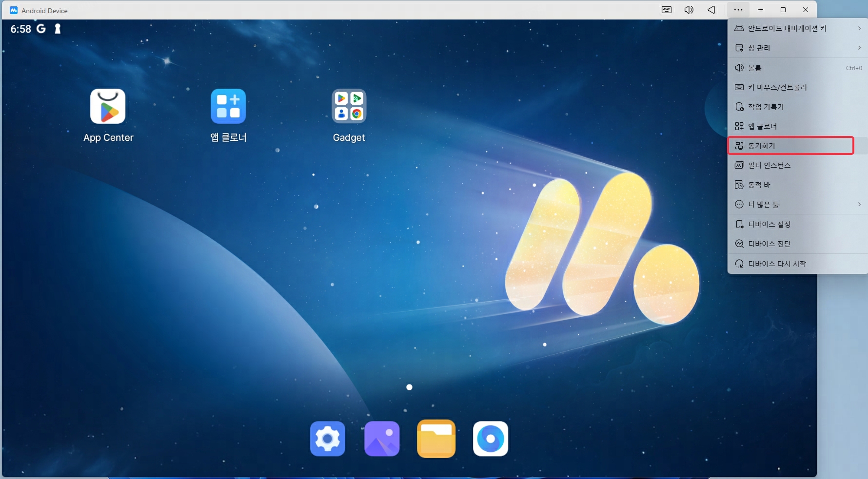The image size is (868, 479).
Task: Click the volume speaker icon in title bar
Action: pyautogui.click(x=689, y=10)
